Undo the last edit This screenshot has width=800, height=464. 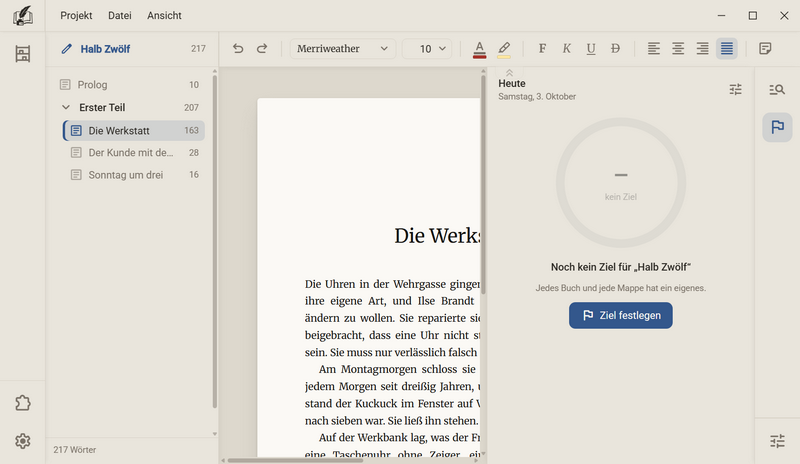(x=238, y=48)
